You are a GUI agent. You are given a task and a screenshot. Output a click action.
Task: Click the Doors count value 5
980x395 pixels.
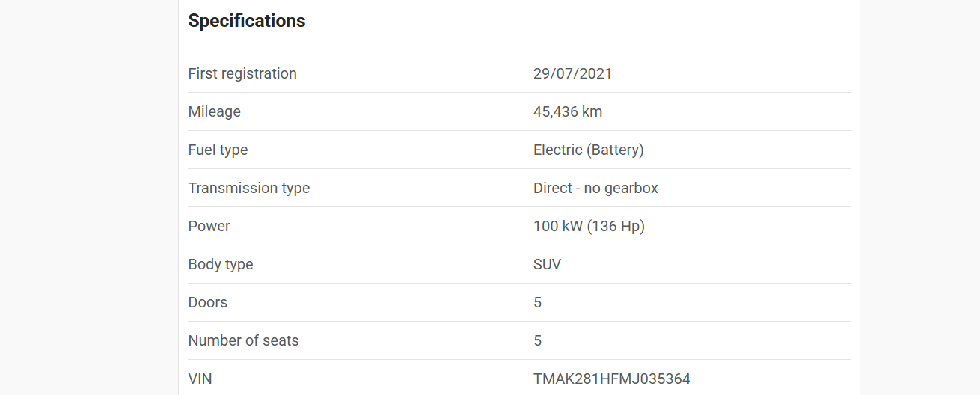click(x=538, y=302)
